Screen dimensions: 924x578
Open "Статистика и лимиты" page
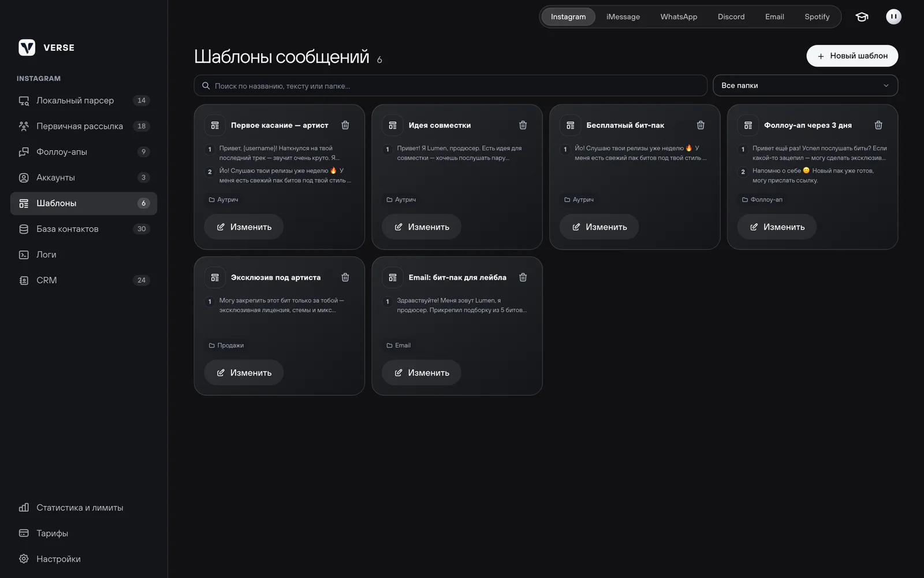(x=84, y=507)
